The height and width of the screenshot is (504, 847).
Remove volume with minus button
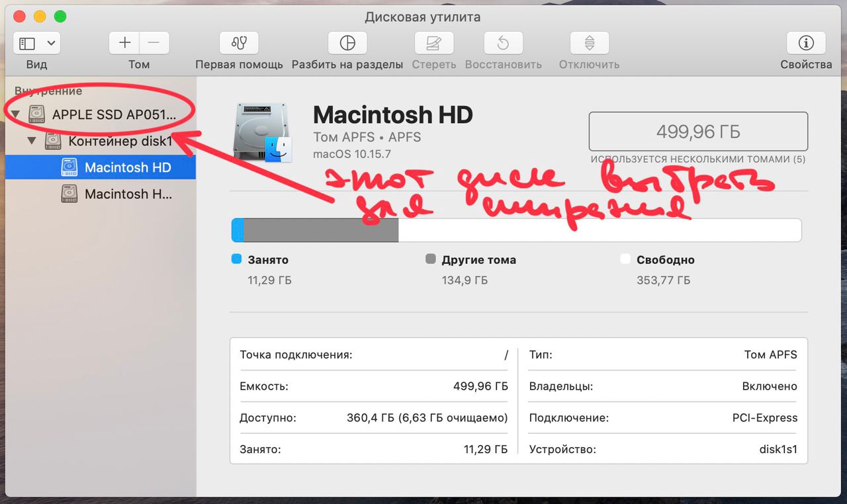[x=154, y=44]
